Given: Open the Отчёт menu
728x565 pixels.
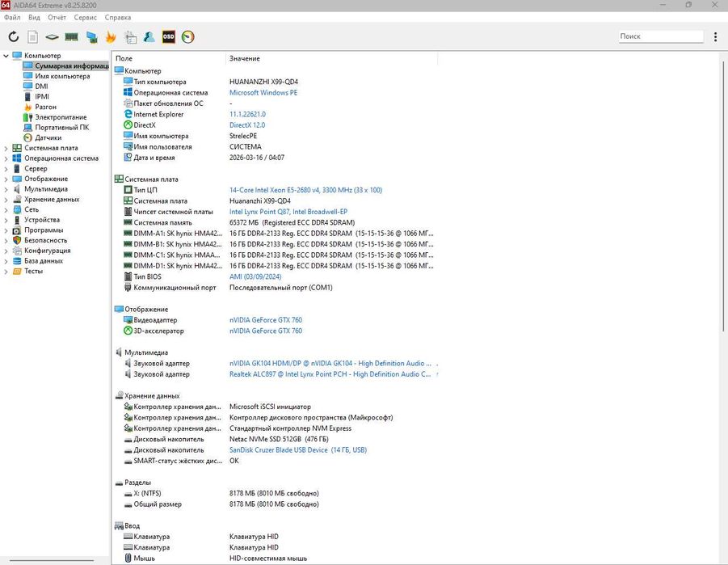Looking at the screenshot, I should click(x=57, y=17).
